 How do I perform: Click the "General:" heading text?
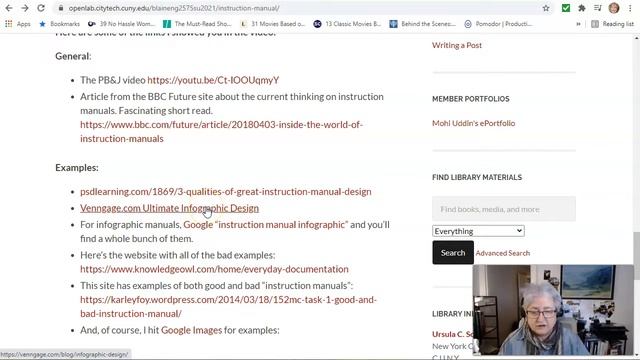click(x=73, y=56)
